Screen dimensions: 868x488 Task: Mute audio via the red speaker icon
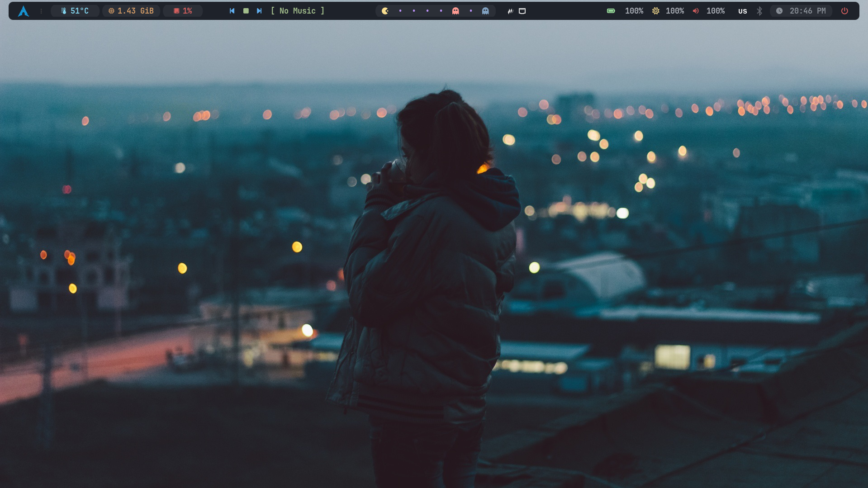[696, 11]
